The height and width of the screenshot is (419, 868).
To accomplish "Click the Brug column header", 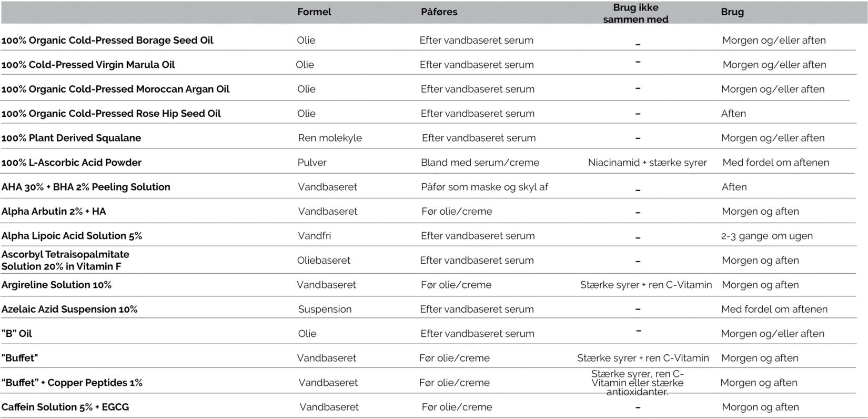I will point(732,12).
